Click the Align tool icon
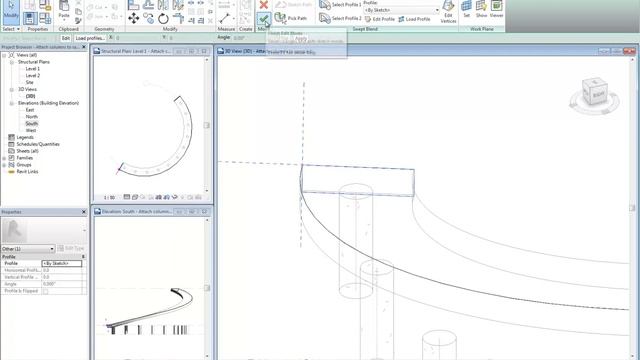The image size is (640, 360). (x=133, y=5)
